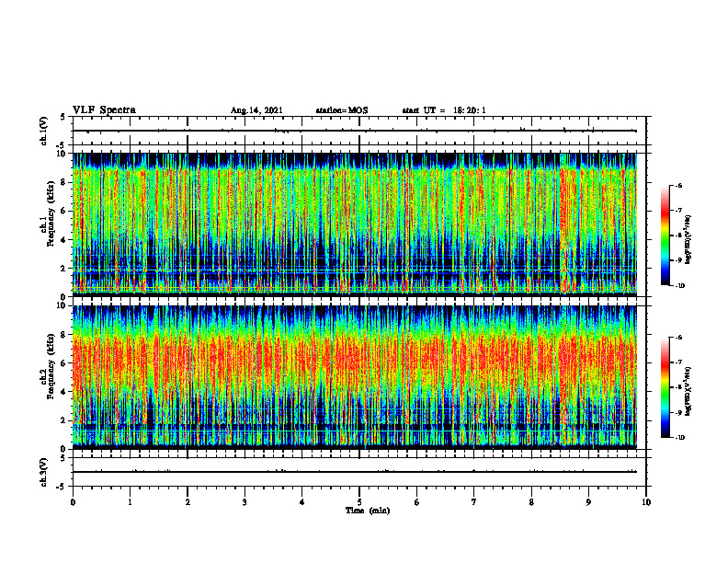Click time axis tick label "2"
Viewport: 728px width, 563px height.
coord(188,502)
